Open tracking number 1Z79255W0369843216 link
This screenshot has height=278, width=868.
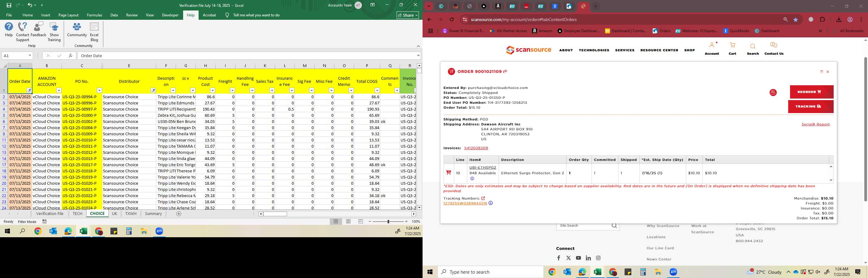point(465,203)
